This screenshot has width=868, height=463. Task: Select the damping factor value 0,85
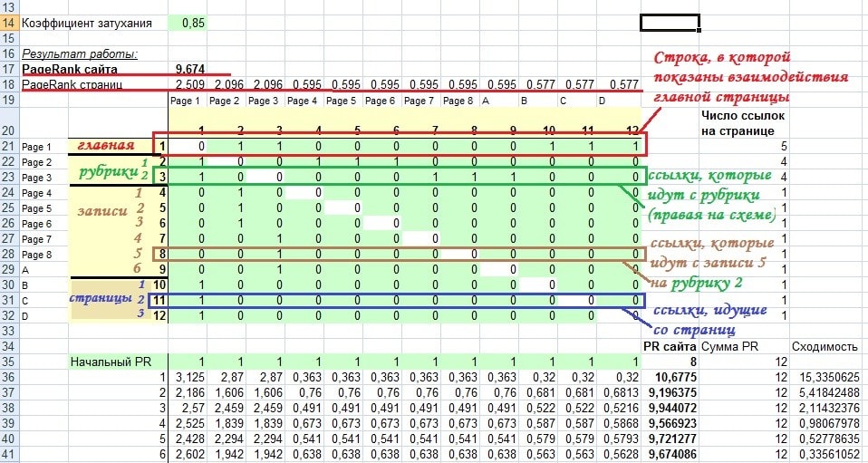pos(188,24)
